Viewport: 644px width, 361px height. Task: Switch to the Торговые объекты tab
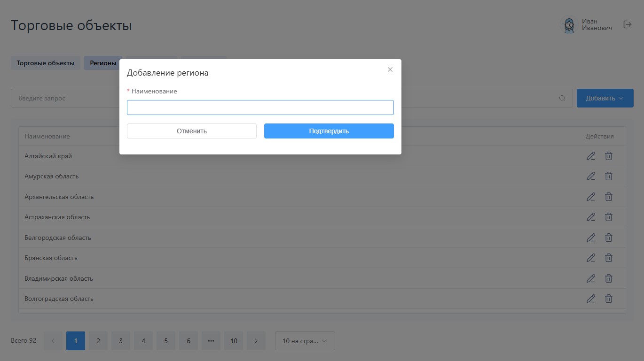tap(46, 63)
